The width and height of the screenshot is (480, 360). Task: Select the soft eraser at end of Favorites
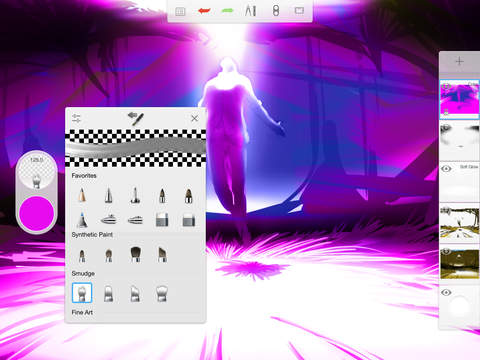pos(189,220)
